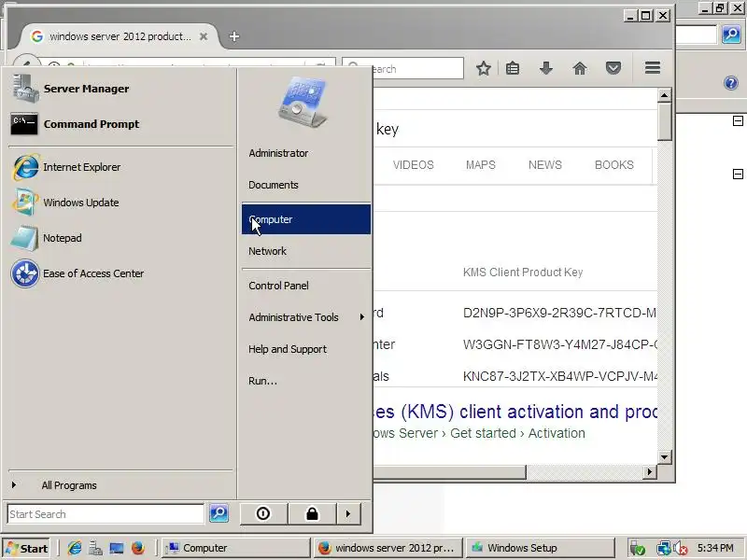
Task: Select Computer in the Start menu
Action: click(x=306, y=219)
